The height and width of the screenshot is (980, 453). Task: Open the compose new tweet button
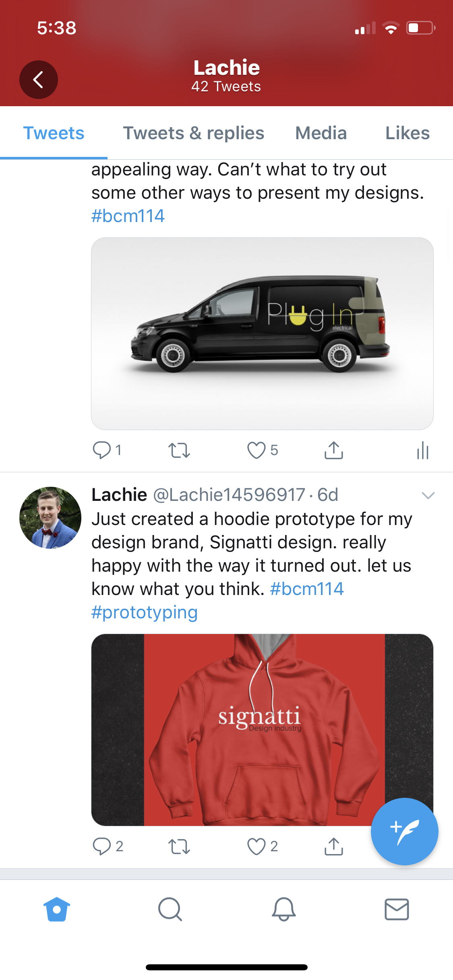click(404, 831)
